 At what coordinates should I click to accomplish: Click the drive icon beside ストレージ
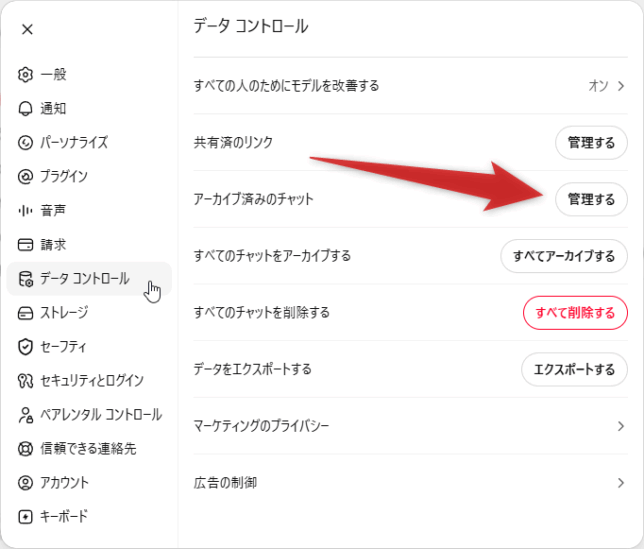pyautogui.click(x=25, y=313)
